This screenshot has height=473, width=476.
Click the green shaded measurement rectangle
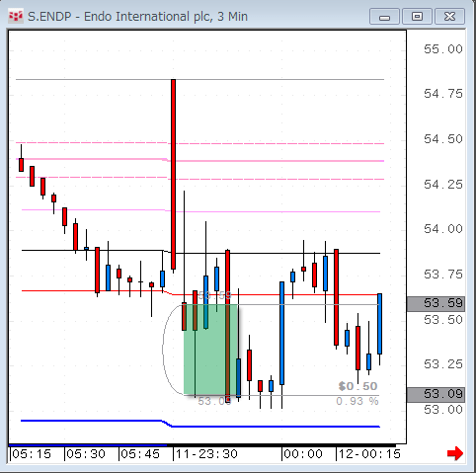pyautogui.click(x=210, y=350)
